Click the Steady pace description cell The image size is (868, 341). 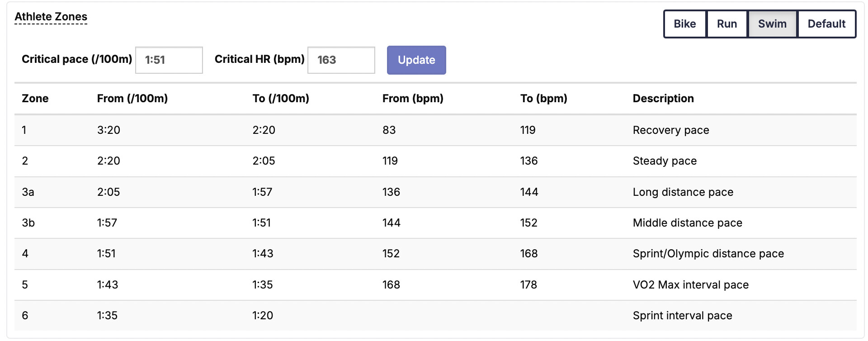pyautogui.click(x=664, y=161)
